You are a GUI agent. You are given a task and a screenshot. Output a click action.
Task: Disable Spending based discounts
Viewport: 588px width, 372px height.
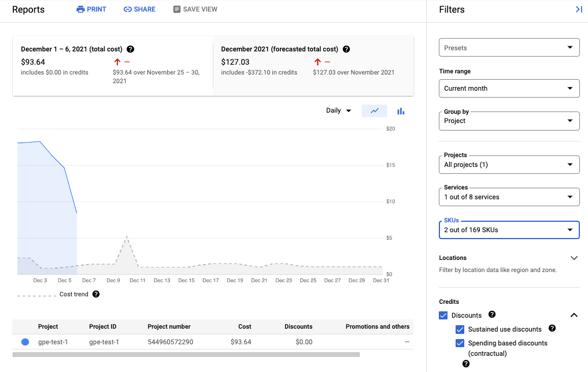tap(460, 343)
